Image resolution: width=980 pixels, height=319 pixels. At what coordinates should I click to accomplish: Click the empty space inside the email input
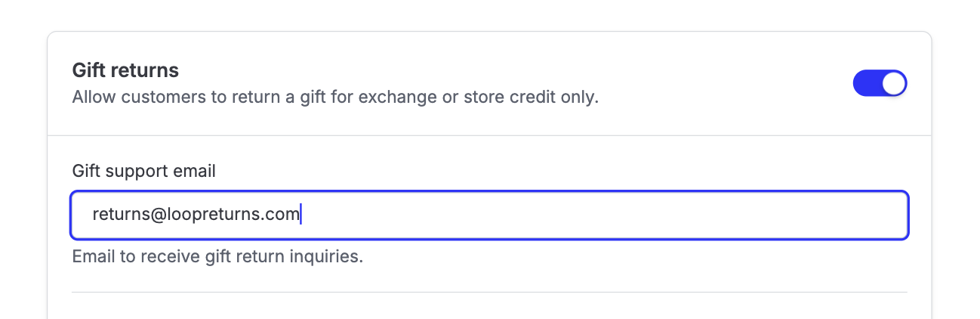click(604, 215)
